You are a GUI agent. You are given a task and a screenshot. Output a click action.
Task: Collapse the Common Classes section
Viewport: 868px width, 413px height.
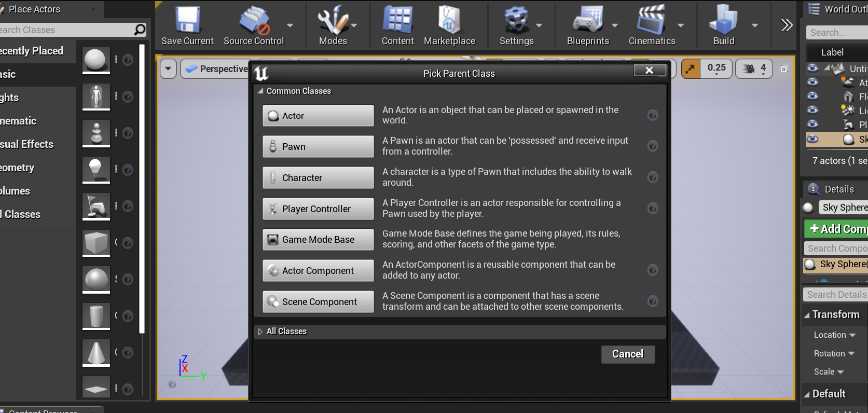[260, 91]
